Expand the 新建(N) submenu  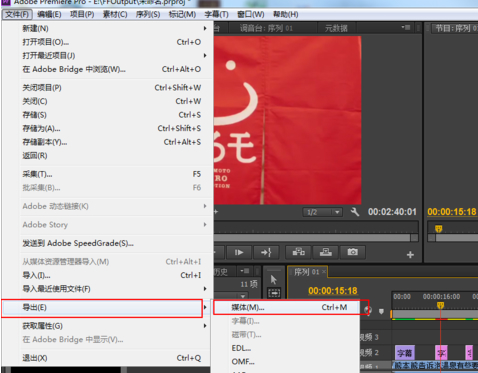[108, 29]
